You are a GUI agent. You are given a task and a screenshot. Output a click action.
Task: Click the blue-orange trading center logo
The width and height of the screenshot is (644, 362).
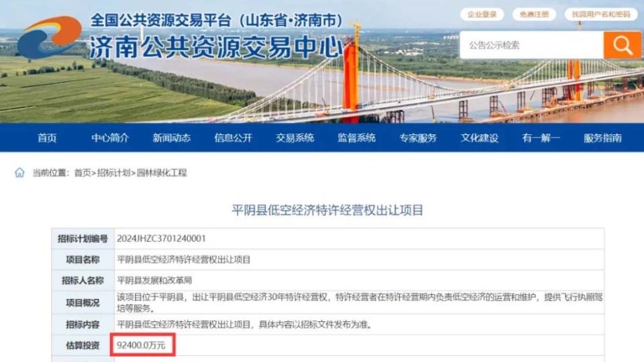49,38
